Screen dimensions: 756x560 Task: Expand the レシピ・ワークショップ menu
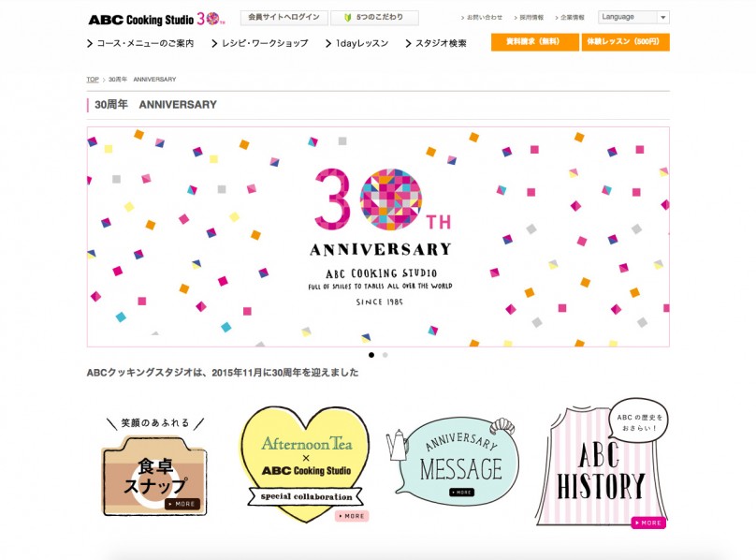260,43
